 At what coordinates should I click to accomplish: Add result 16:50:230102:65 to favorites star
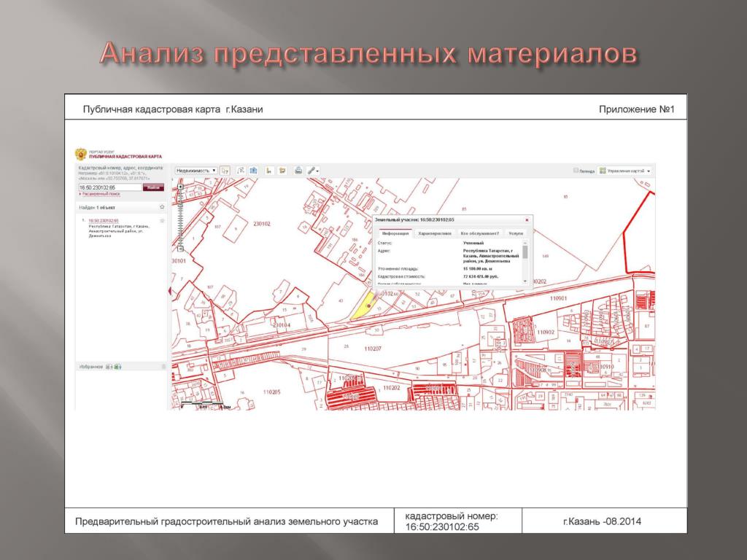[162, 221]
